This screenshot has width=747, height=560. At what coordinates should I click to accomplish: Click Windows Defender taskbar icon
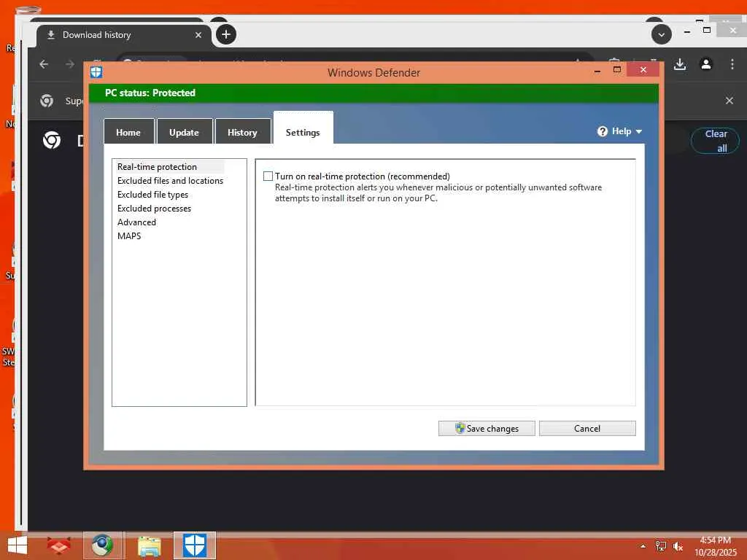click(x=194, y=545)
